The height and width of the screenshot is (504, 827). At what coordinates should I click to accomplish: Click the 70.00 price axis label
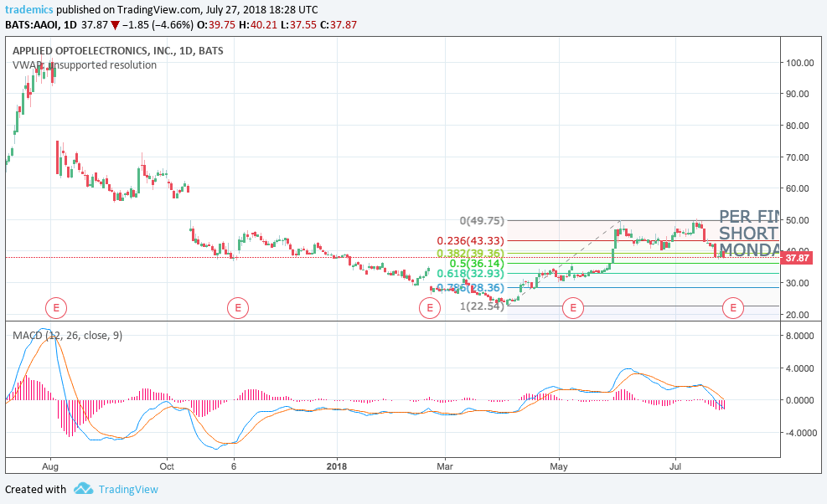coord(797,157)
